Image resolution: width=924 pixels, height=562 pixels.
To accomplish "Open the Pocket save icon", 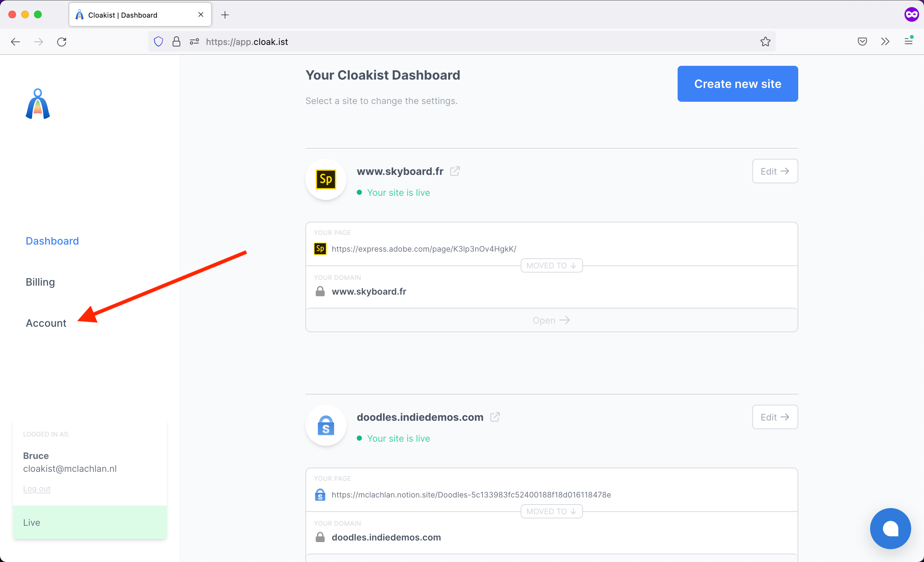I will tap(862, 42).
